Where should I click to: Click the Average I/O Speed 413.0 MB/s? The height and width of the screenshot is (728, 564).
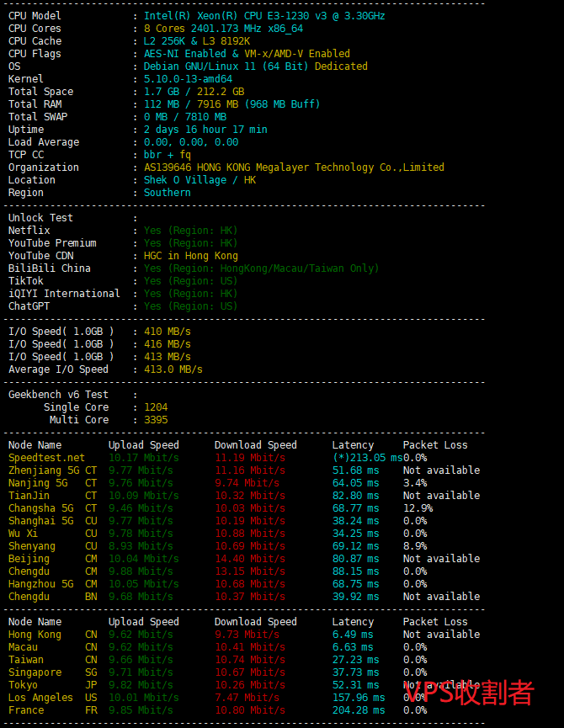[173, 369]
